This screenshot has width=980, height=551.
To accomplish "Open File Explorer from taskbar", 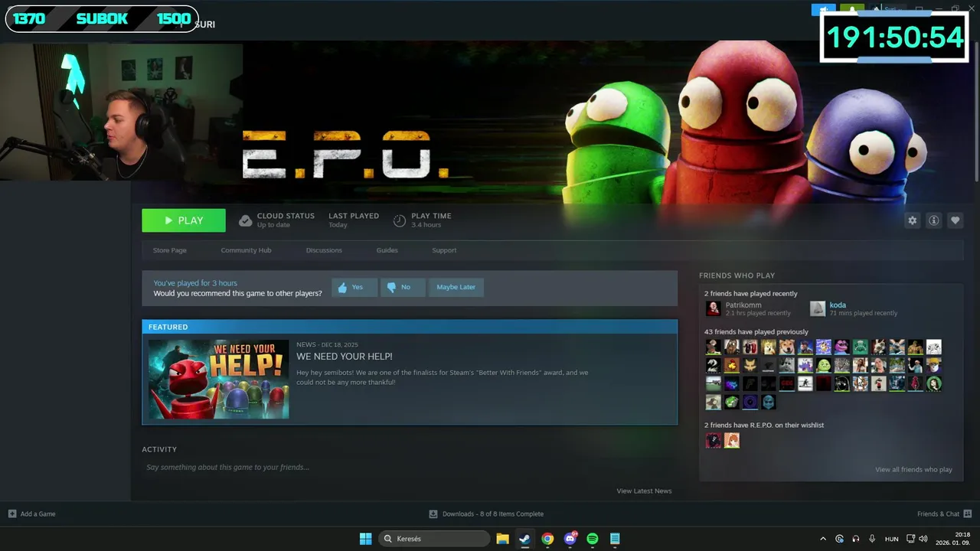I will pyautogui.click(x=502, y=539).
